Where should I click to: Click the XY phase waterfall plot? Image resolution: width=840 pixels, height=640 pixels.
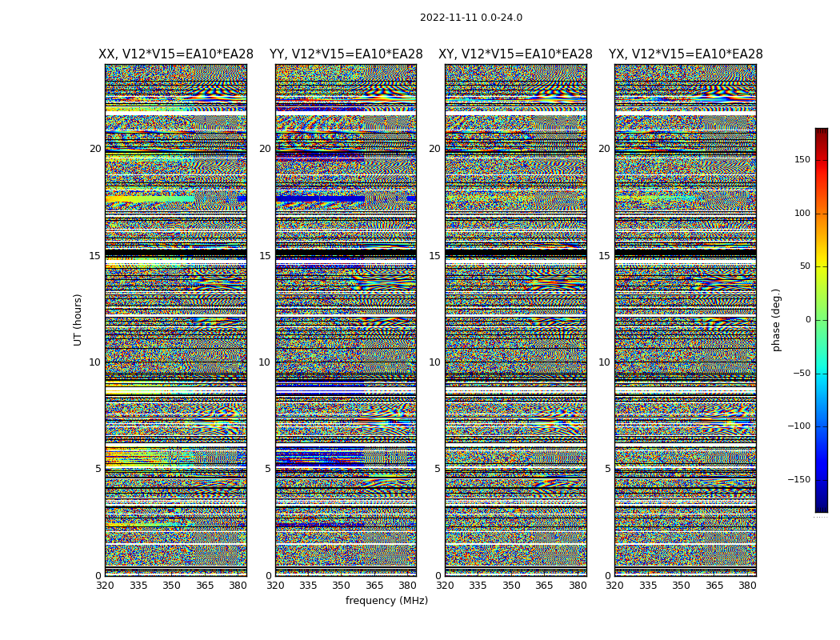click(516, 320)
